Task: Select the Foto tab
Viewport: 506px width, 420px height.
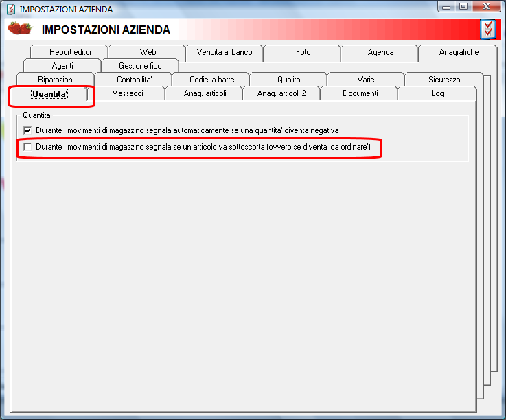Action: tap(303, 52)
